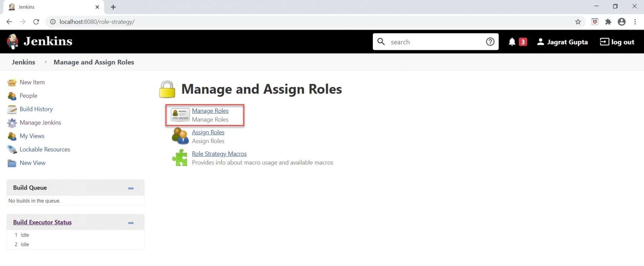Click the Manage Roles ID card icon

tap(180, 115)
